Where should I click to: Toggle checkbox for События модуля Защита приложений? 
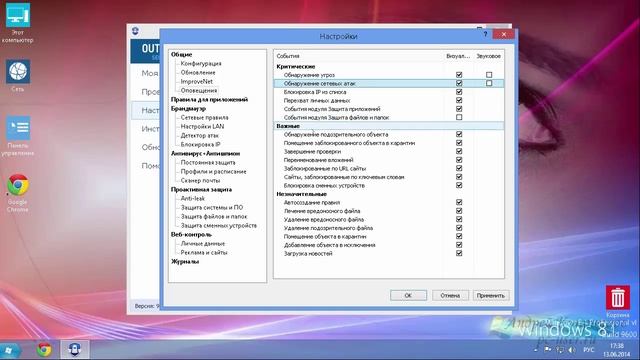[459, 109]
